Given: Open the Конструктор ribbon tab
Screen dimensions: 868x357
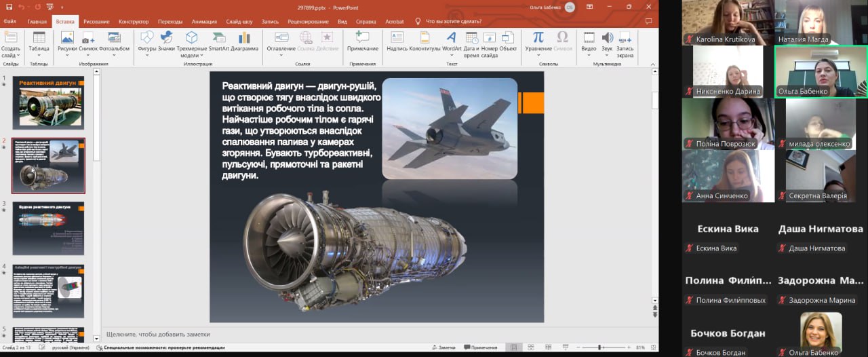Looking at the screenshot, I should point(134,21).
